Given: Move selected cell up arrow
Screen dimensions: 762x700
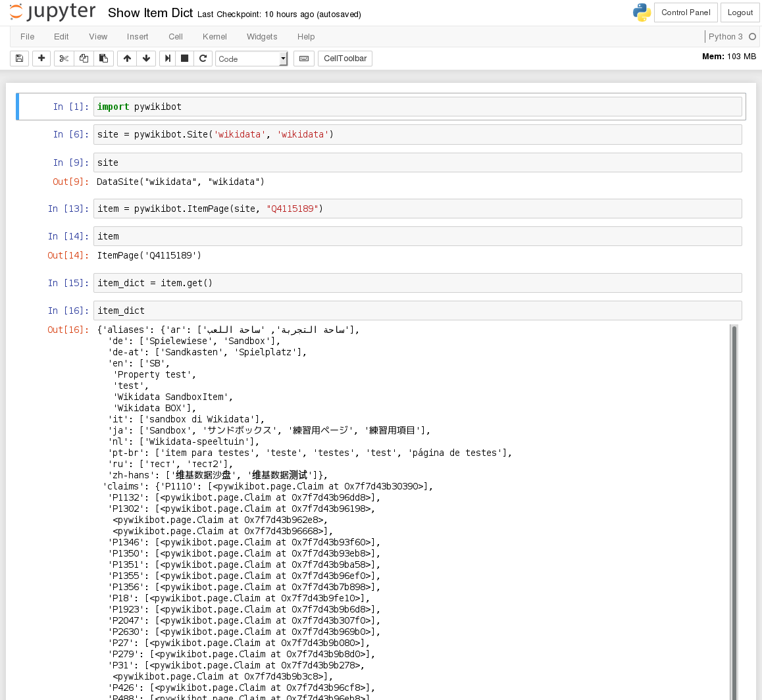Looking at the screenshot, I should (x=127, y=59).
